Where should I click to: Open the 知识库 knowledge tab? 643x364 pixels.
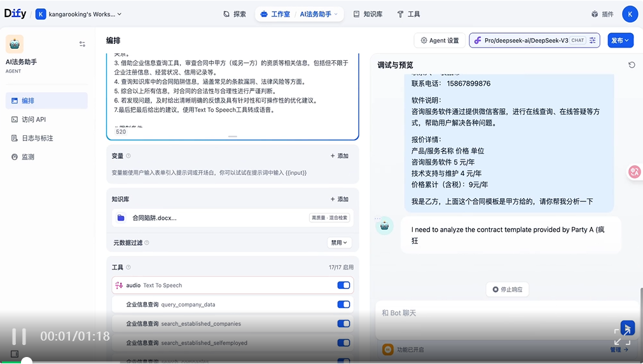(368, 14)
